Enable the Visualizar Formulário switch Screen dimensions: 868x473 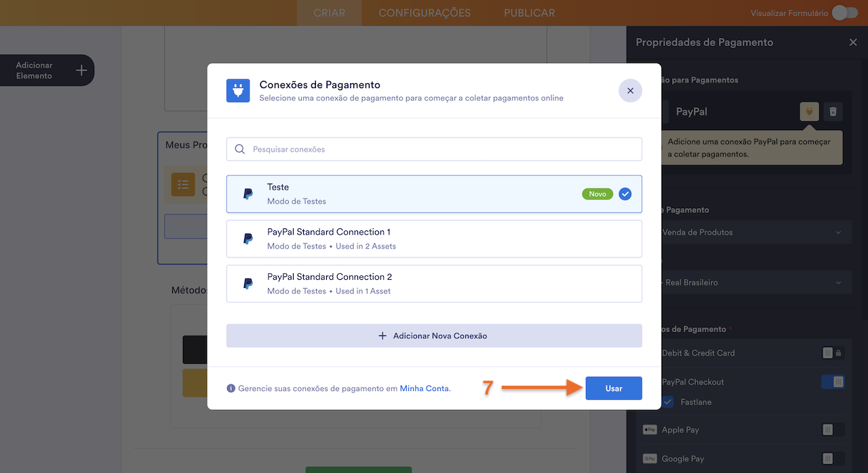[x=844, y=12]
